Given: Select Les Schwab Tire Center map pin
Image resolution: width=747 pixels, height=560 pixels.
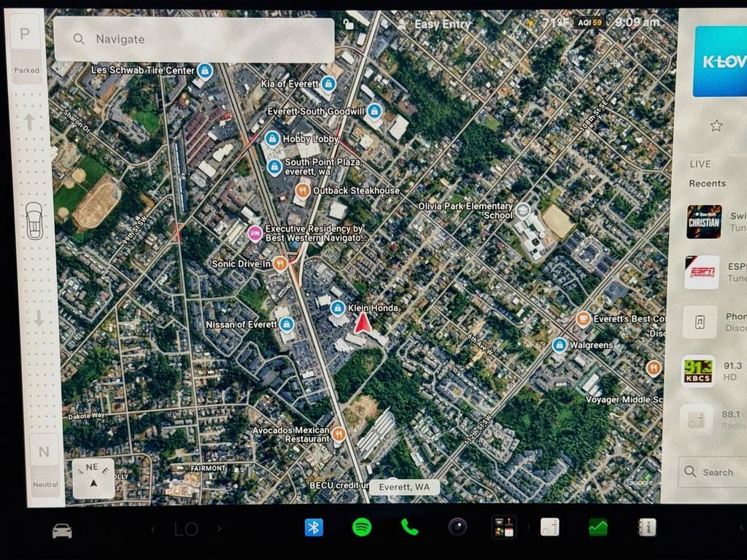Looking at the screenshot, I should pyautogui.click(x=205, y=71).
